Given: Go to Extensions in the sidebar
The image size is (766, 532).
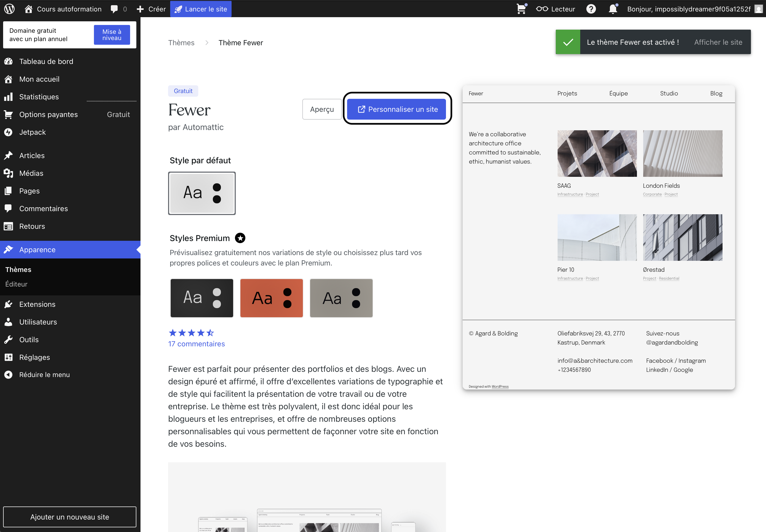Looking at the screenshot, I should [37, 304].
